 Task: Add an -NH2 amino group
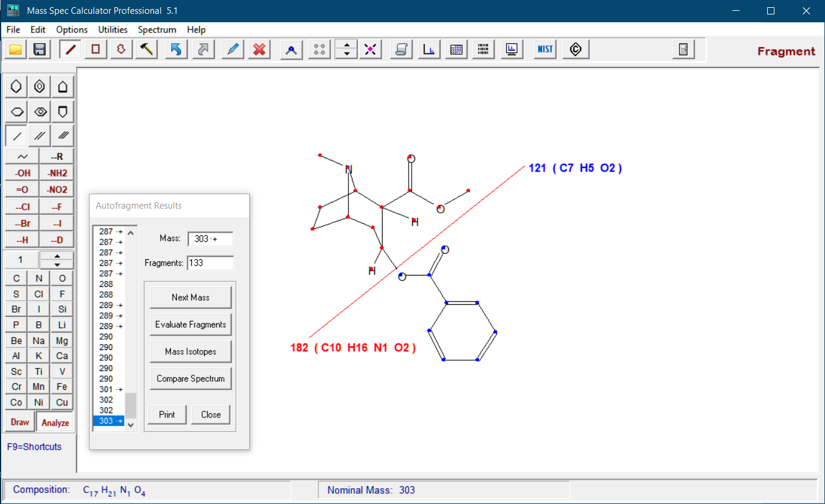[x=57, y=173]
